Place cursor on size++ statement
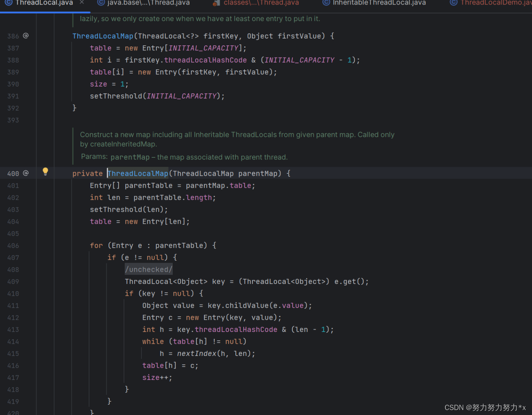 (x=157, y=378)
